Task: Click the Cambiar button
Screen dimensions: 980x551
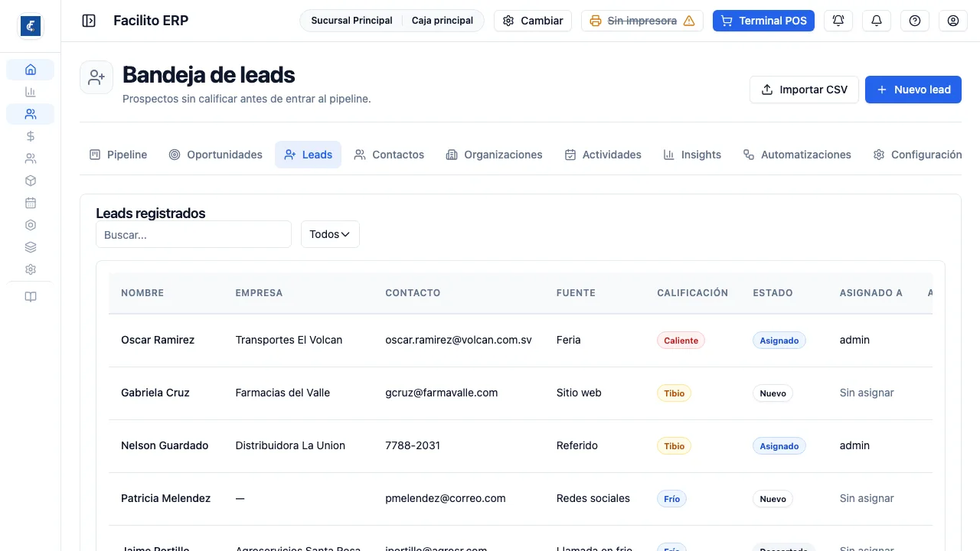Action: [533, 21]
